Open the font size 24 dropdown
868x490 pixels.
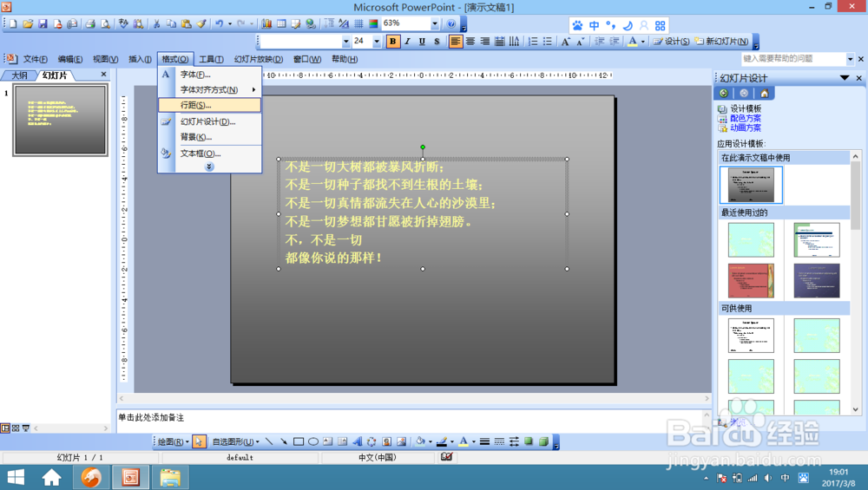click(x=377, y=42)
